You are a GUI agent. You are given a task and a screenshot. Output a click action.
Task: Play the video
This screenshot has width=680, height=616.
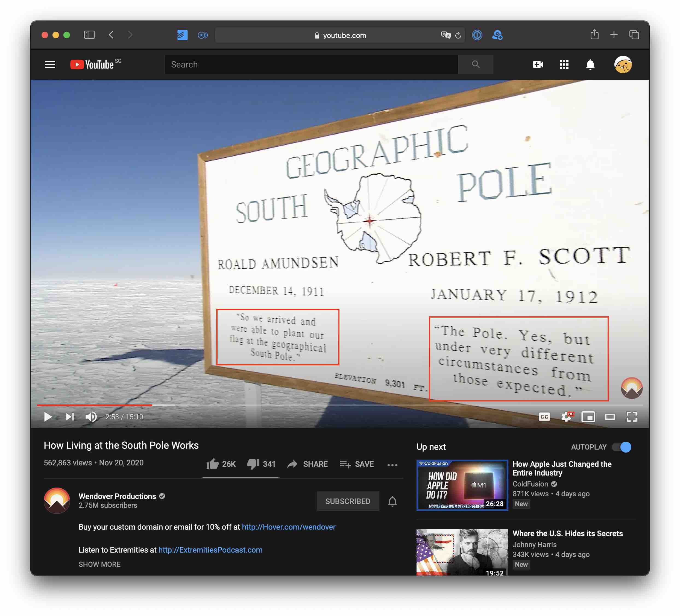(x=48, y=416)
